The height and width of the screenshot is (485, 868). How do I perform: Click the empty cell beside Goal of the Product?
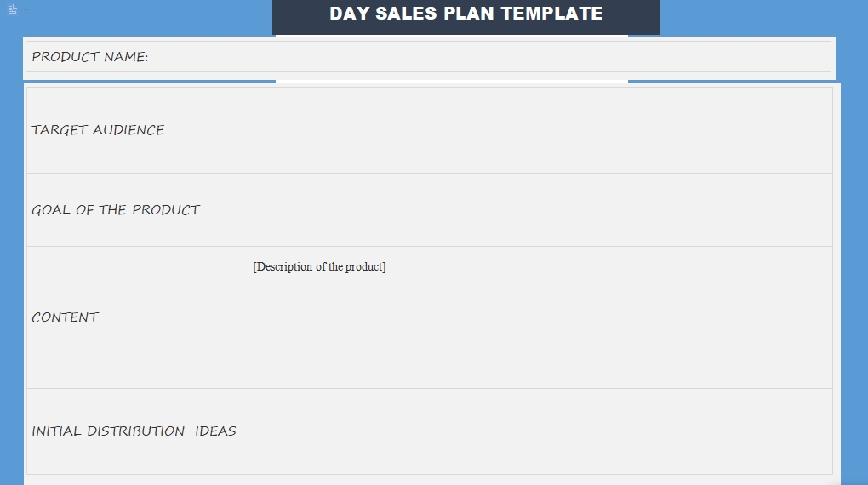tap(540, 210)
